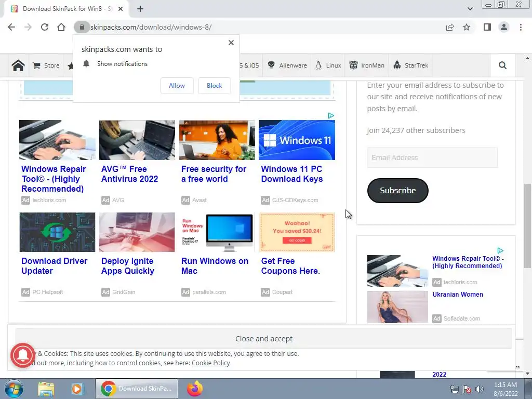
Task: Close the Download SkinPack tab
Action: (121, 9)
